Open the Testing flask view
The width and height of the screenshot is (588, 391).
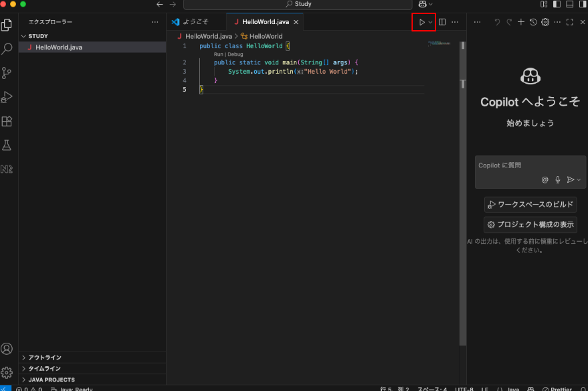(x=7, y=145)
